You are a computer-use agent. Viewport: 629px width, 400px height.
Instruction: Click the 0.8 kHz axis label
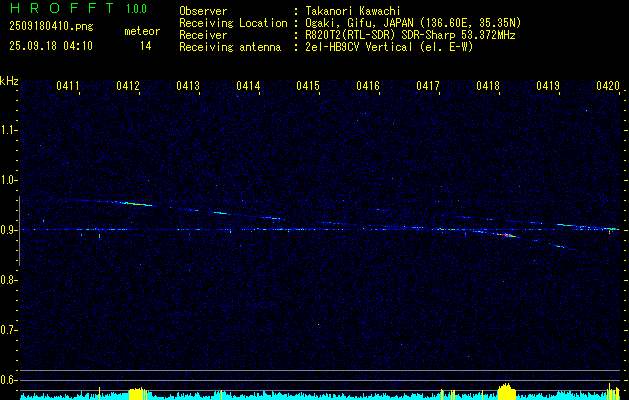(x=8, y=280)
